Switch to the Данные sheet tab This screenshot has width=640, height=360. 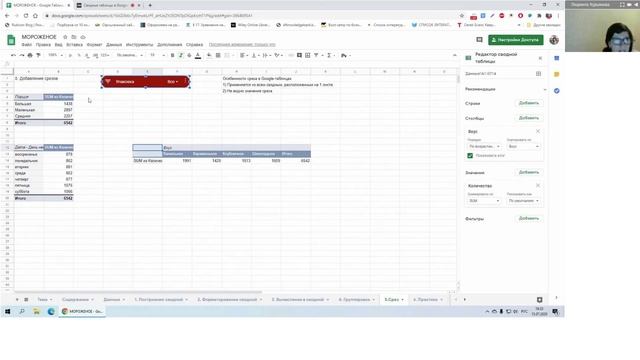[114, 300]
